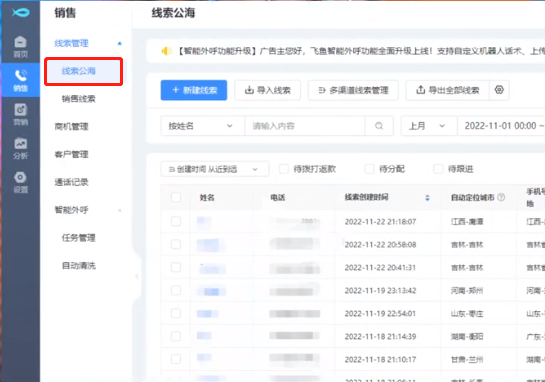Open the 按姓名 search type dropdown
This screenshot has height=382, width=545.
click(x=203, y=126)
